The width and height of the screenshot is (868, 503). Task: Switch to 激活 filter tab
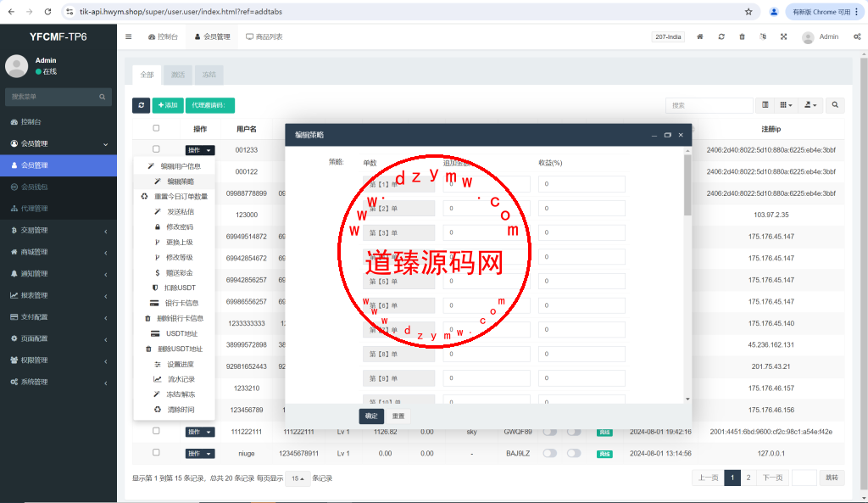tap(178, 75)
